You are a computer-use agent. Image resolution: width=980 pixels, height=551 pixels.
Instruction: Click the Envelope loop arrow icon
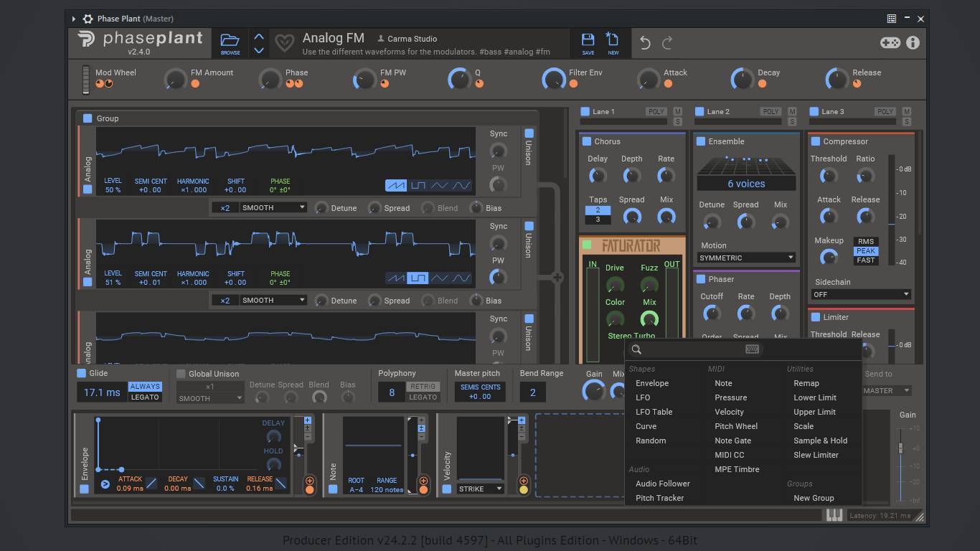[x=105, y=484]
